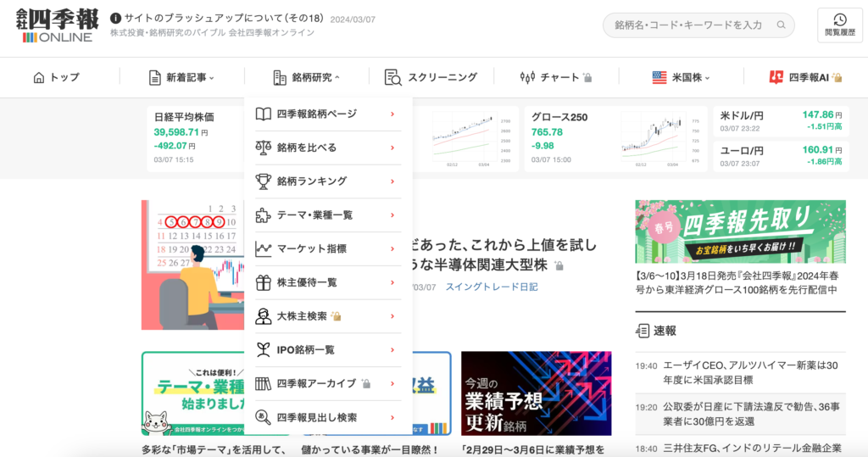Screen dimensions: 868x457
Task: Click the 四季報先取り spring banner
Action: pyautogui.click(x=740, y=231)
